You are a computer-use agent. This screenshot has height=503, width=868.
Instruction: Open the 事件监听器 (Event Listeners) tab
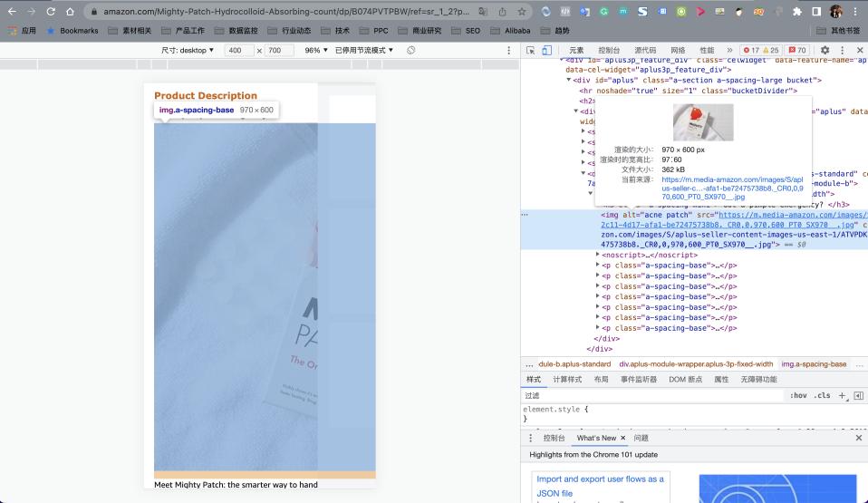click(x=638, y=380)
